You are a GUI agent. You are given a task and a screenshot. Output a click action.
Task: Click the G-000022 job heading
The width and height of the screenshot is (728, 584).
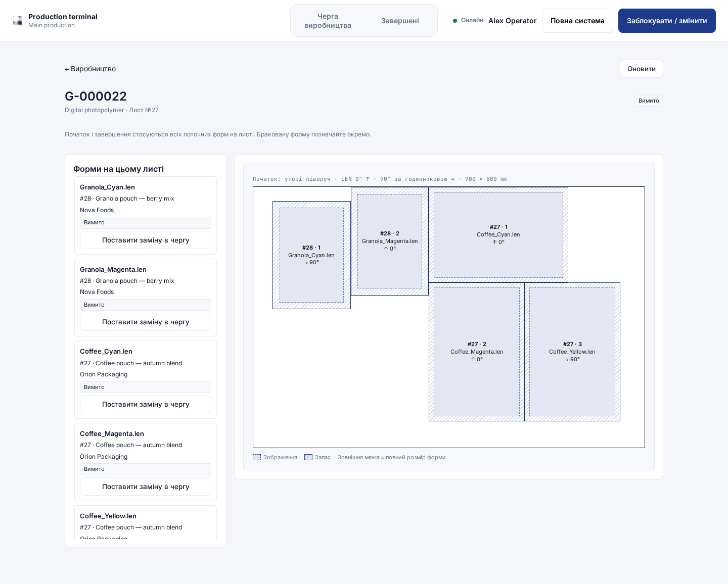(96, 96)
